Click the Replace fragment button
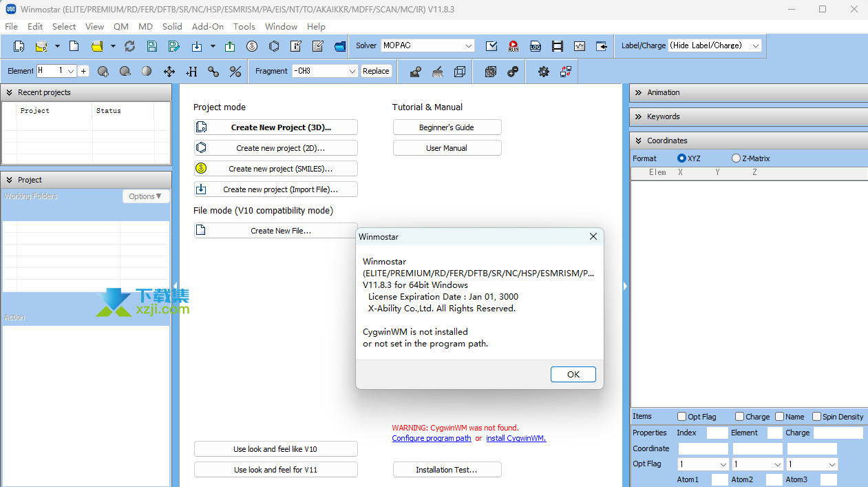Screen dimensions: 868x487 pos(376,71)
